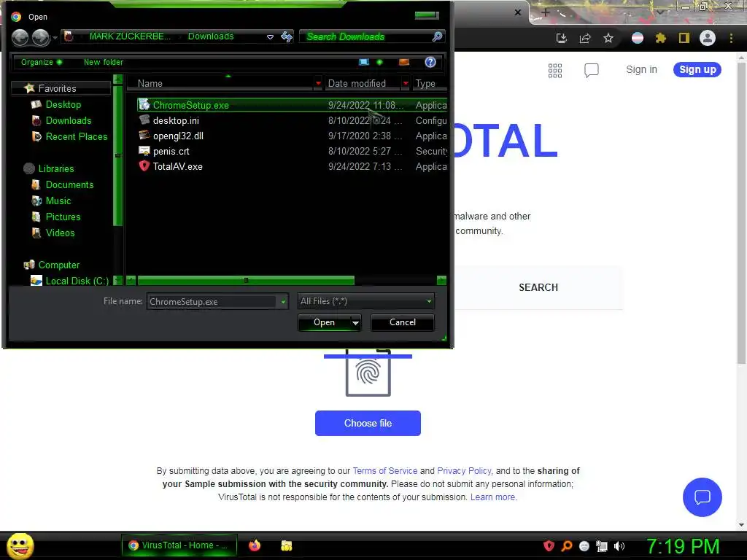Create a New folder
The width and height of the screenshot is (747, 560).
point(104,62)
